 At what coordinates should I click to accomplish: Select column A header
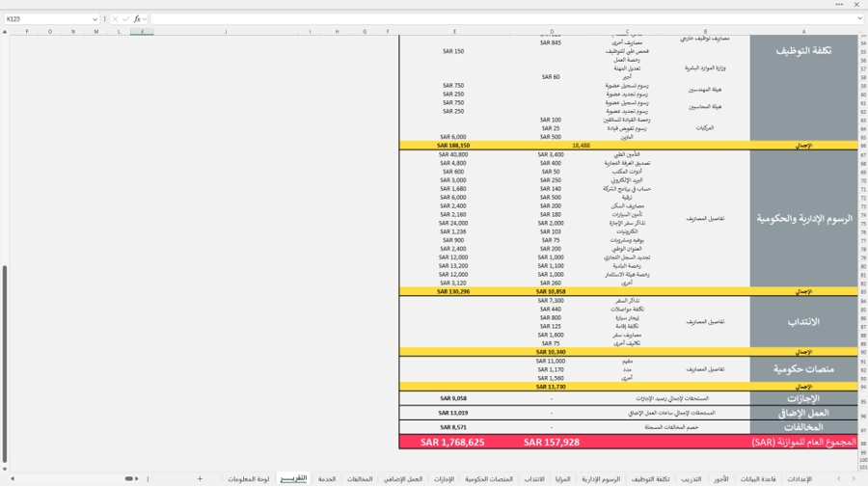tap(803, 32)
